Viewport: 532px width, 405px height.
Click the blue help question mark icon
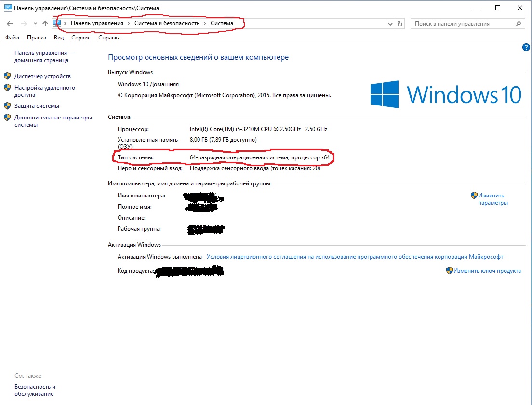pyautogui.click(x=526, y=47)
